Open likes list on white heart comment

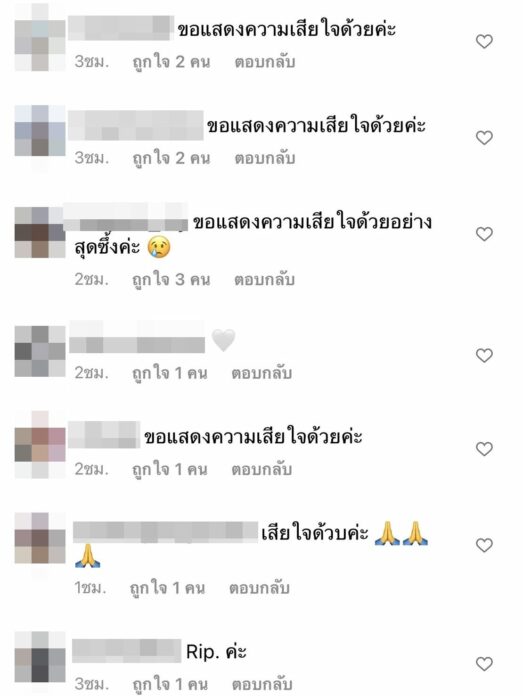point(170,373)
